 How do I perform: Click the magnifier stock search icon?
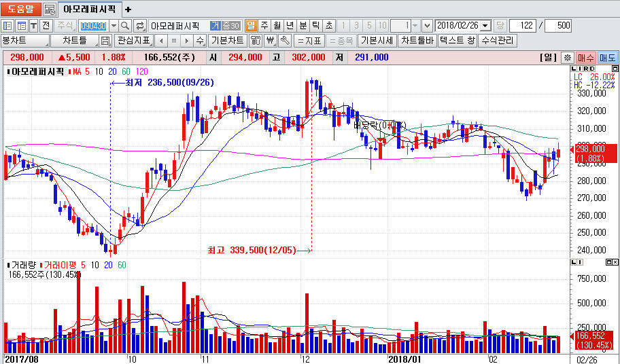[126, 25]
